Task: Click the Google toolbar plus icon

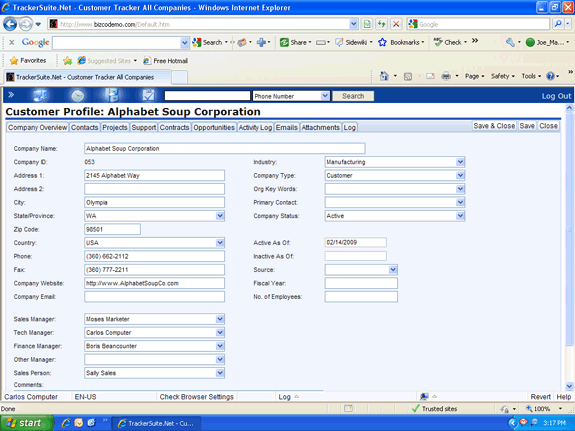Action: pos(261,42)
